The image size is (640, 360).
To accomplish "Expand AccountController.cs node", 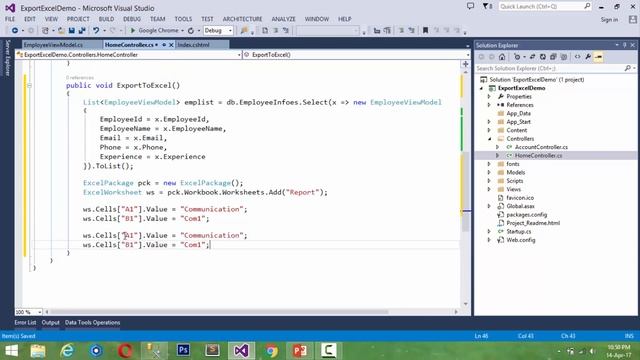I will click(x=497, y=147).
